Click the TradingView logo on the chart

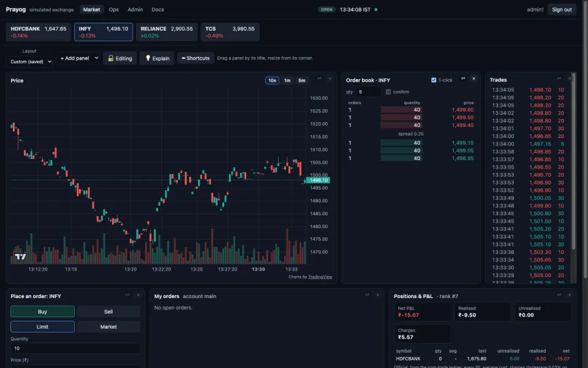(20, 256)
